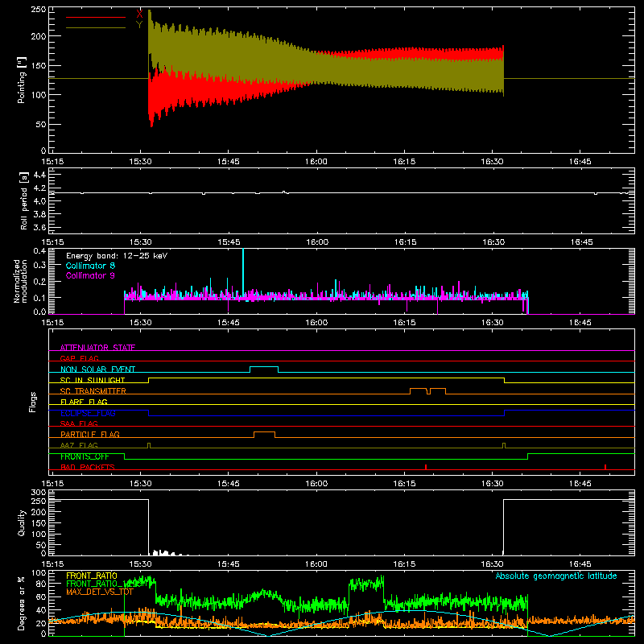This screenshot has width=644, height=644.
Task: Click the BAD_PACKETS flag label
Action: click(88, 467)
